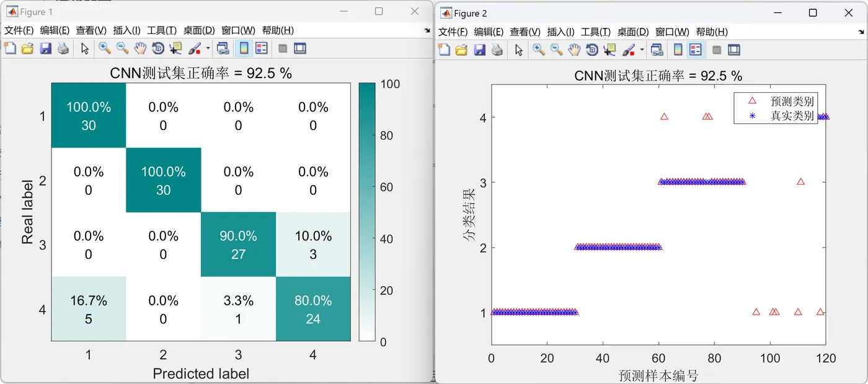Choose Rotate 3D tool in Figure 2
868x384 pixels.
point(592,50)
